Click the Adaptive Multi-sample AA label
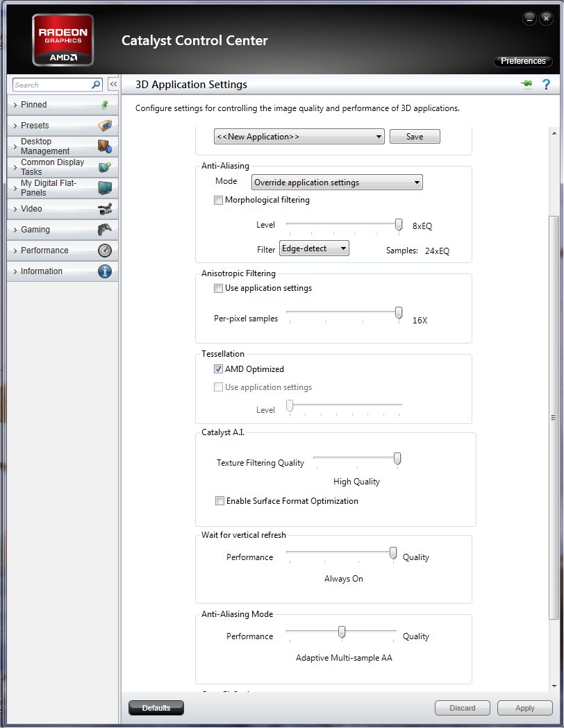The width and height of the screenshot is (564, 728). 344,658
